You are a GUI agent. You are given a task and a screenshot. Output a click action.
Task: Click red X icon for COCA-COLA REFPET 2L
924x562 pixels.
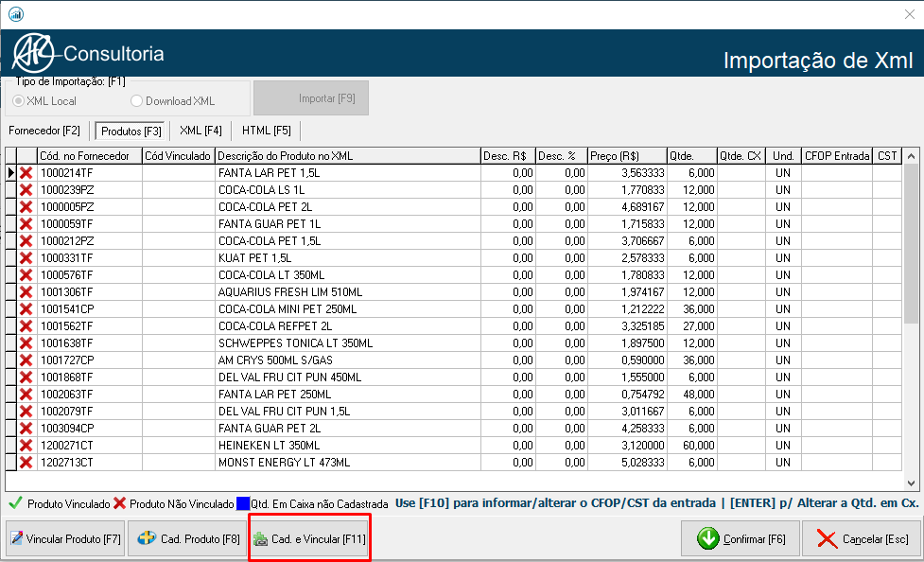(26, 326)
